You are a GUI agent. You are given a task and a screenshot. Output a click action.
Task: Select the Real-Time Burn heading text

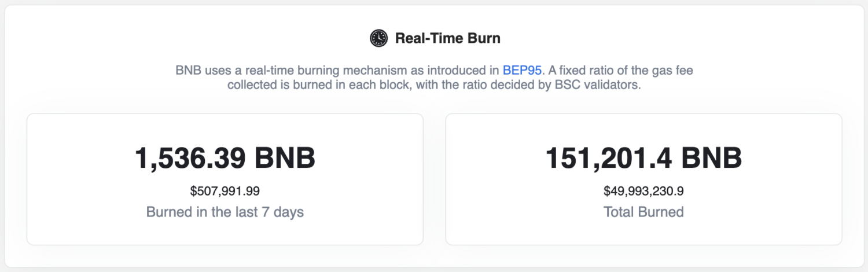pos(448,38)
